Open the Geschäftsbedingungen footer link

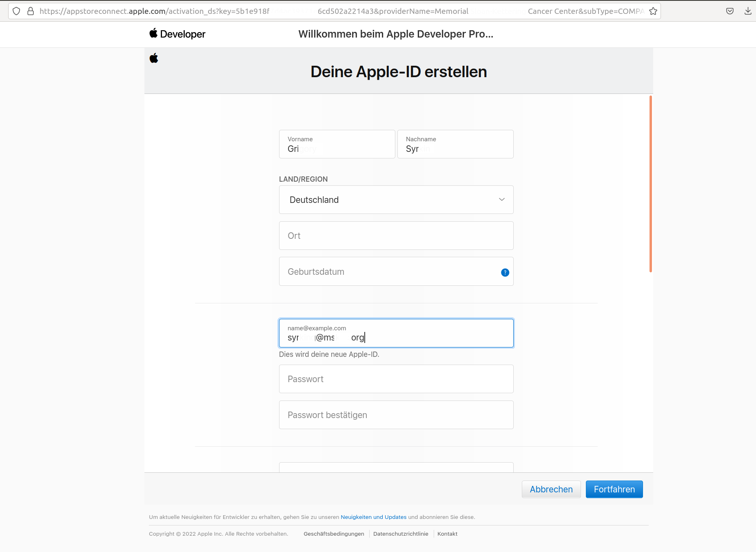(x=334, y=534)
